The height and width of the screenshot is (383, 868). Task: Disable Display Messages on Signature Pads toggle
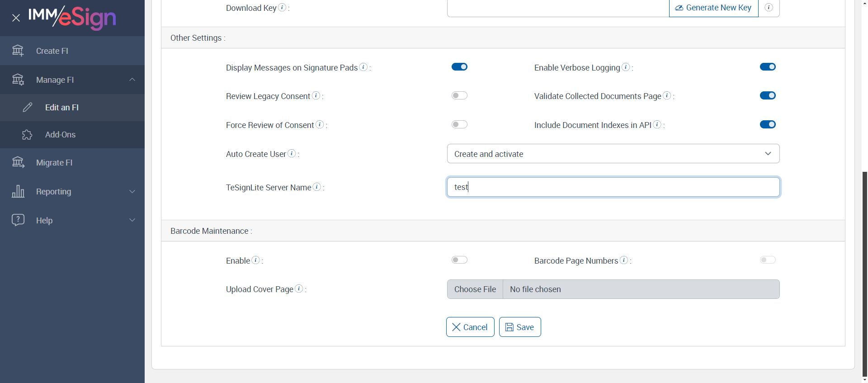(x=459, y=67)
